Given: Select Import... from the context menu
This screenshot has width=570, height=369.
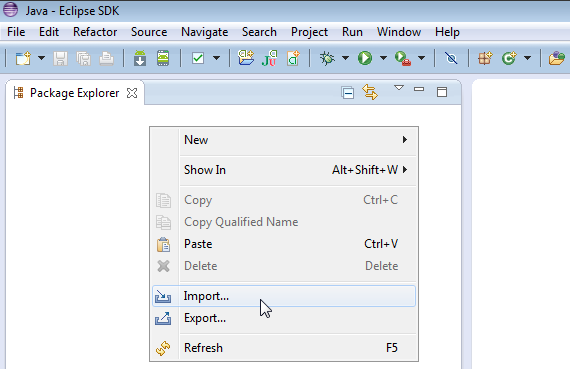Looking at the screenshot, I should point(284,296).
